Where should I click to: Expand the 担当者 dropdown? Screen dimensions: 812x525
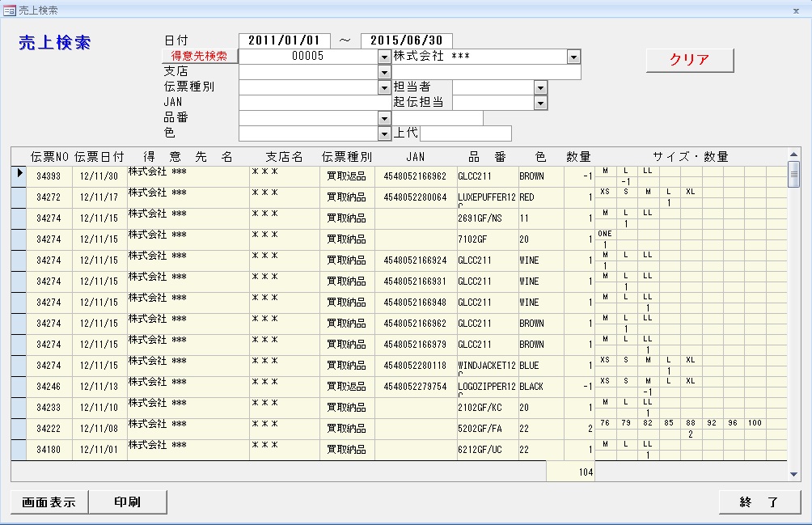point(540,87)
